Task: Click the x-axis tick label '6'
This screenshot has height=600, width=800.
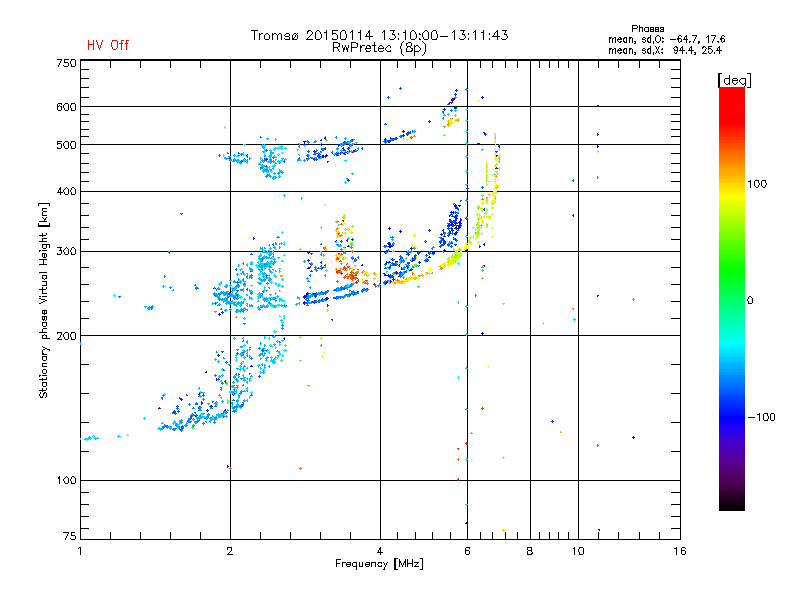Action: tap(467, 551)
